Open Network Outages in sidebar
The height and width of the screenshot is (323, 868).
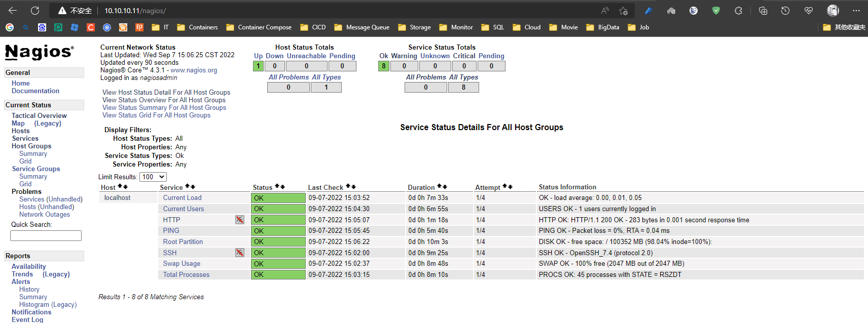45,214
